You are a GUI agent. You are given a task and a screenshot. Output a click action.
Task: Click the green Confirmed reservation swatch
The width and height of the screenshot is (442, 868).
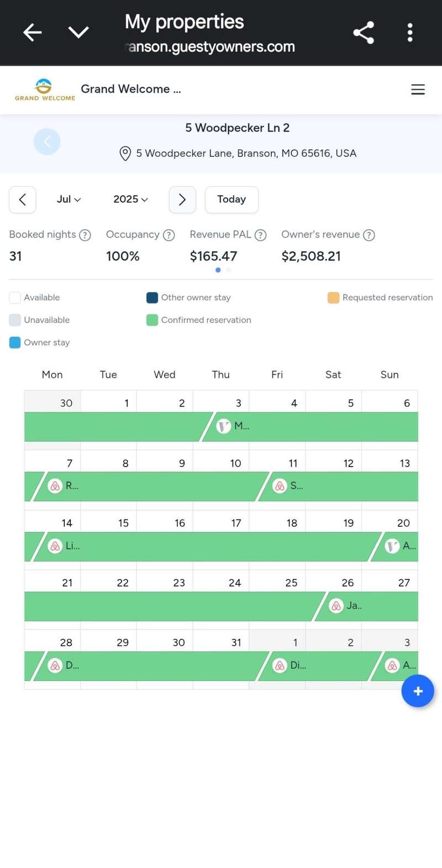point(152,320)
